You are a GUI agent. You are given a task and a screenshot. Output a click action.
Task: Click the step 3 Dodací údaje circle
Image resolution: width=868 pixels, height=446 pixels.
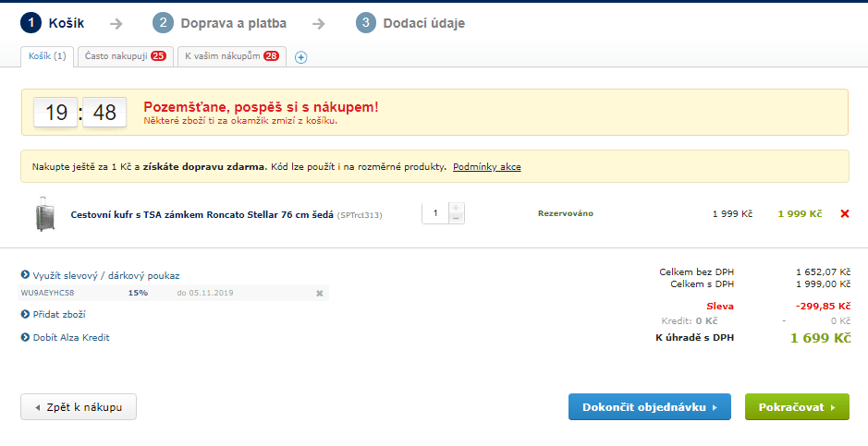366,23
